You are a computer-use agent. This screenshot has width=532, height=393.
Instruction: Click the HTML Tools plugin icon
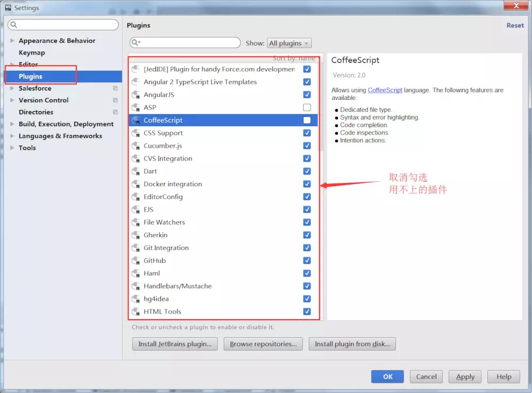pos(136,312)
